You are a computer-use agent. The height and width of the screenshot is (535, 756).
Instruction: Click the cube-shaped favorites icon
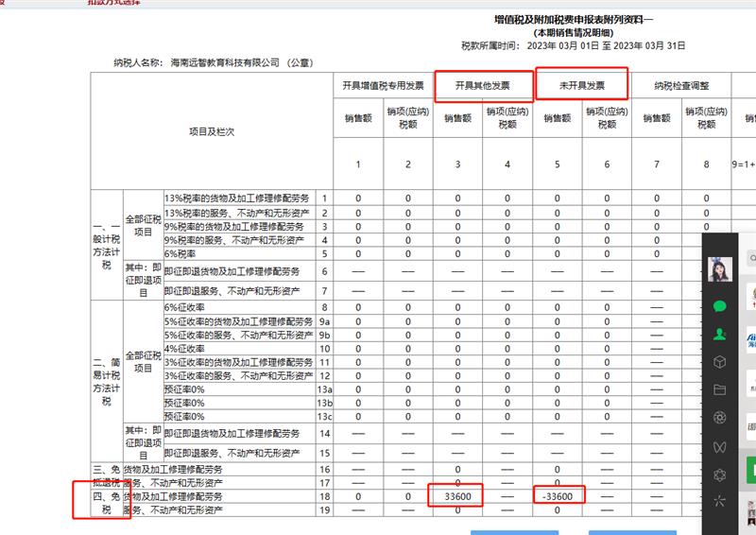coord(719,361)
